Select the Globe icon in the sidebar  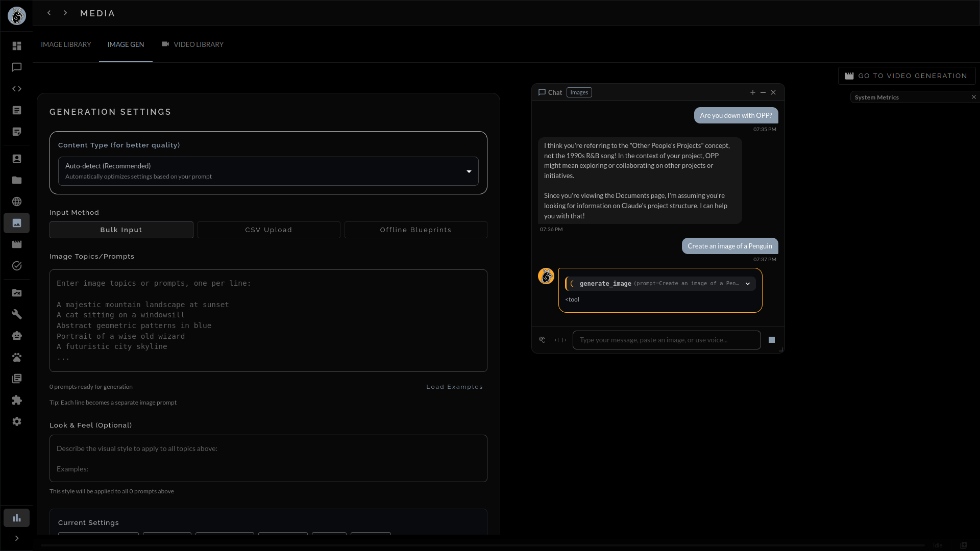pos(16,202)
